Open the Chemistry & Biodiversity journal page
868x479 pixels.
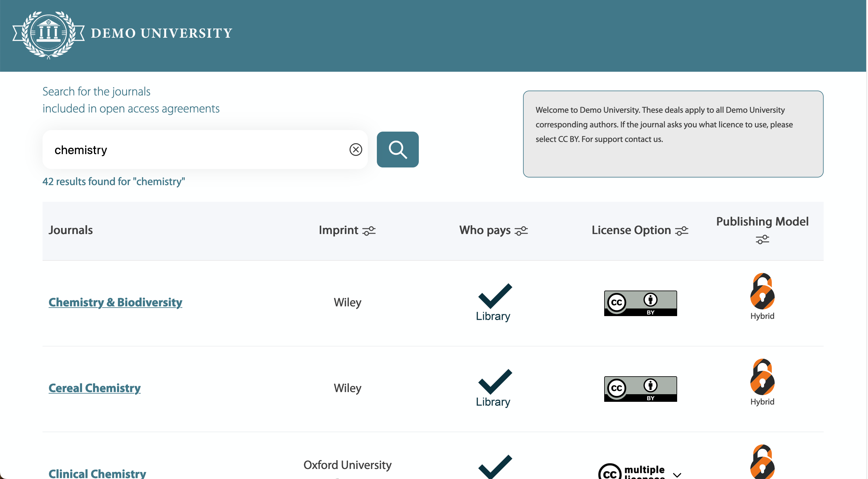115,302
